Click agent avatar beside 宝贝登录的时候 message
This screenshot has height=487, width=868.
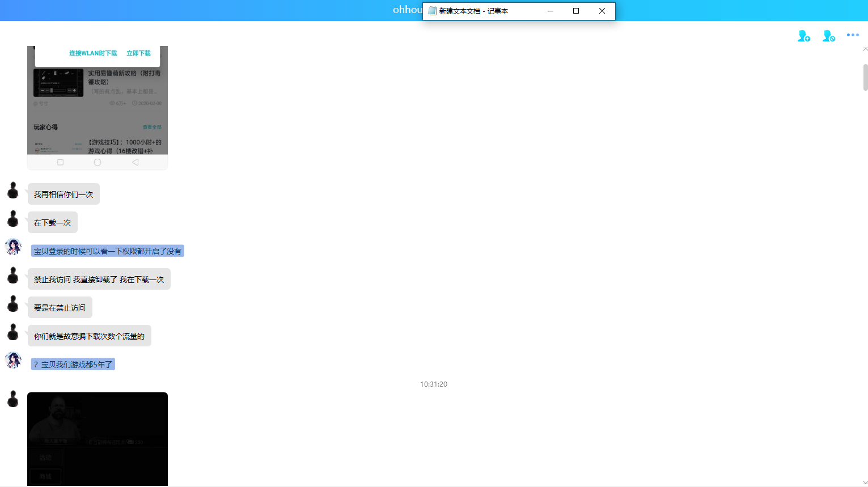pyautogui.click(x=13, y=247)
